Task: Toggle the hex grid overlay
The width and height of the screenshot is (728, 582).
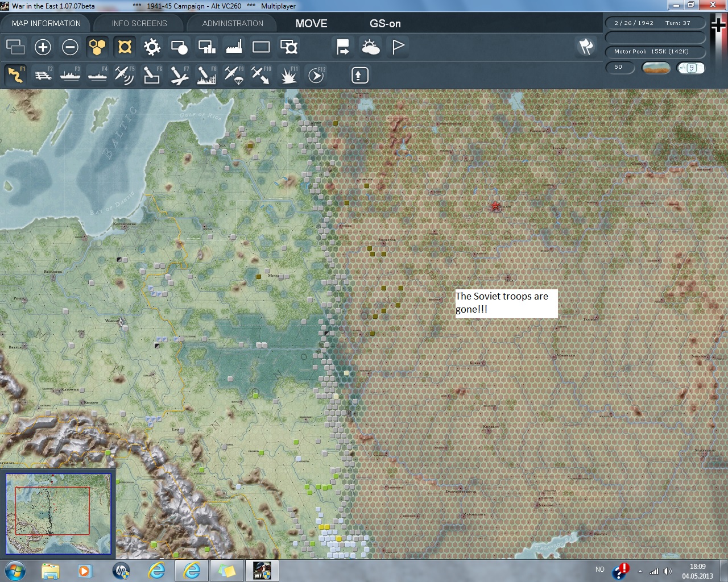Action: 97,47
